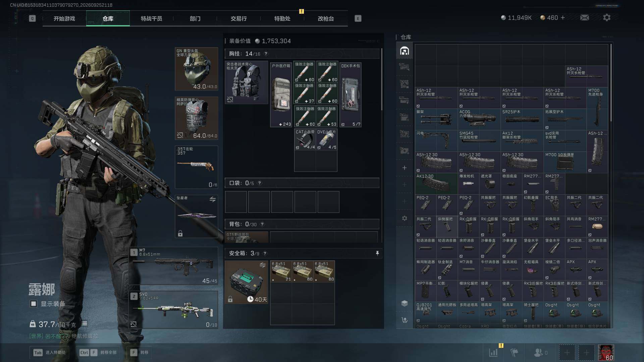The width and height of the screenshot is (644, 362).
Task: Open the settings gear in top bar
Action: pos(607,17)
